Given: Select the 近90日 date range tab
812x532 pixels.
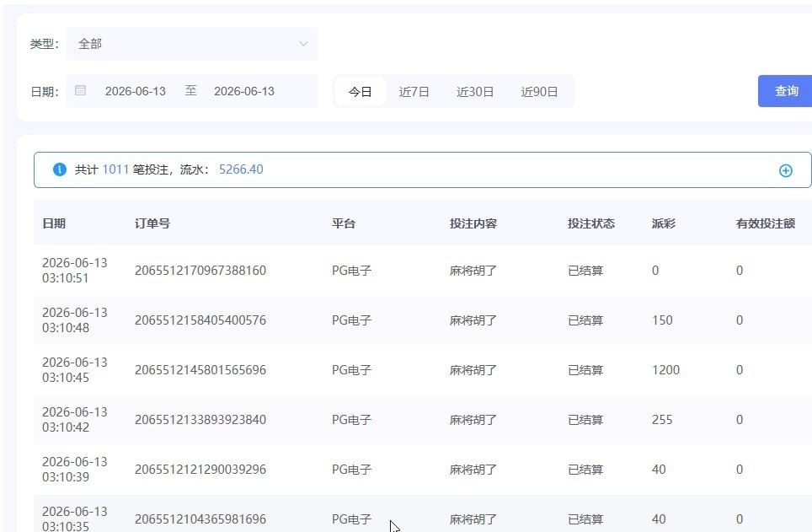Looking at the screenshot, I should (539, 92).
